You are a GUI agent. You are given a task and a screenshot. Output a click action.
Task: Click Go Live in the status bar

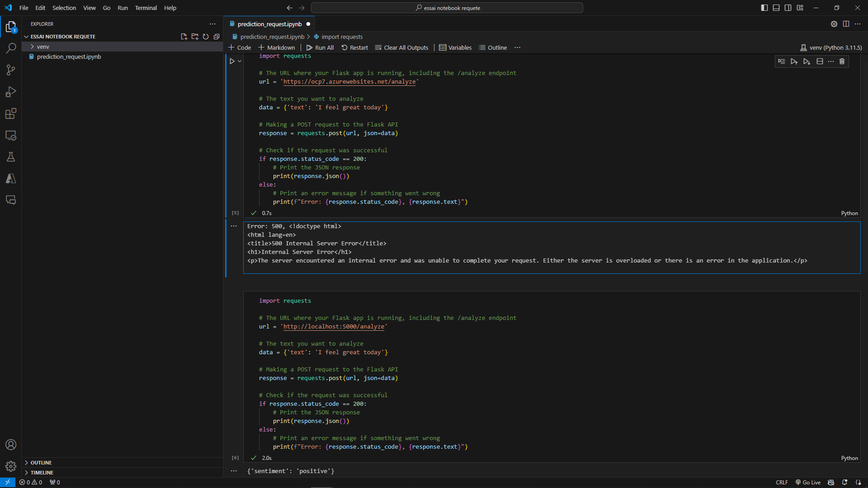808,482
